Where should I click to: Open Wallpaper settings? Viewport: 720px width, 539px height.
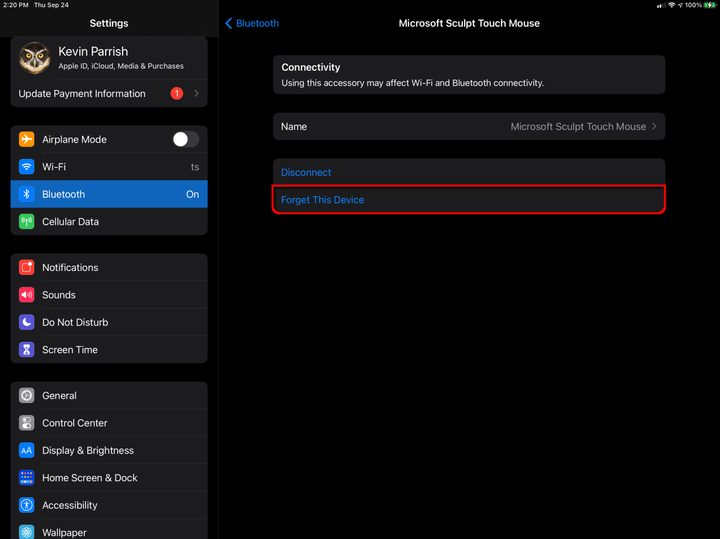109,530
